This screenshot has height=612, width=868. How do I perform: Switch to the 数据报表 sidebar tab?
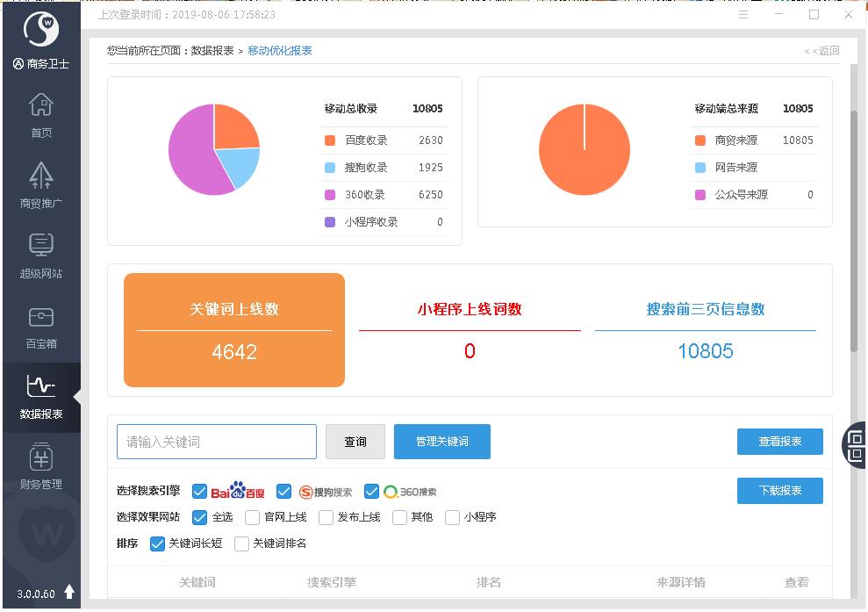(41, 396)
